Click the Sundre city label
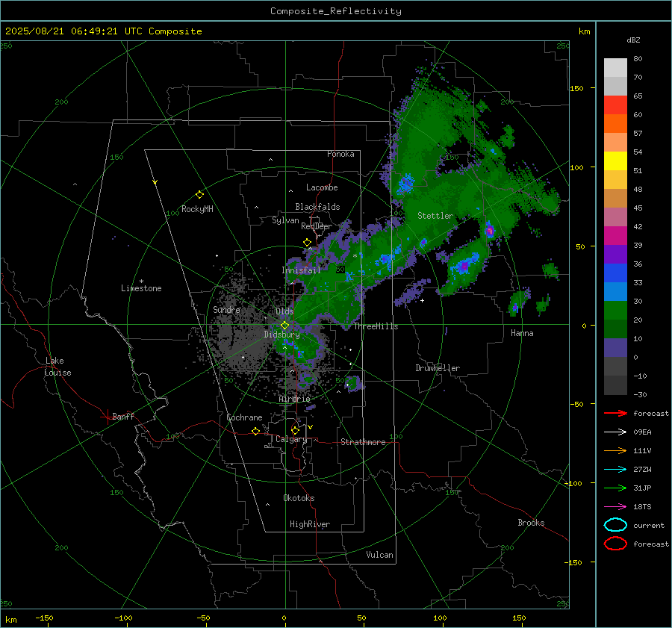Viewport: 672px width, 628px height. click(x=226, y=309)
